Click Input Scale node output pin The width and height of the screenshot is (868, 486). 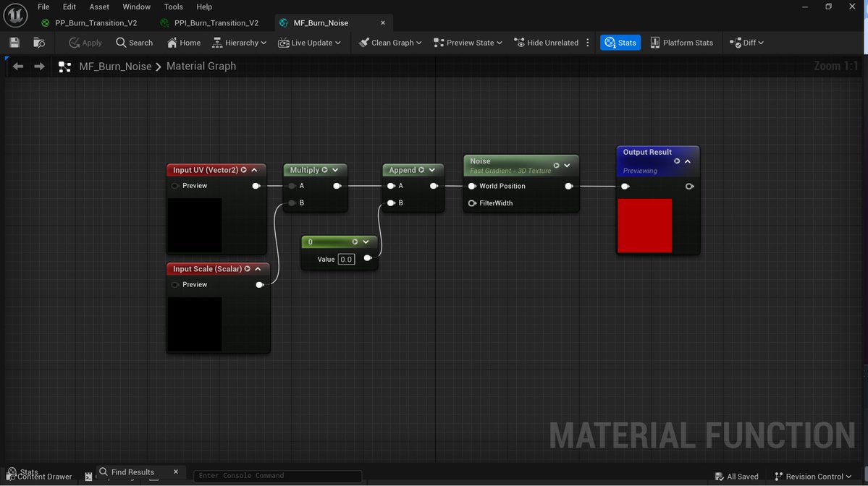260,285
